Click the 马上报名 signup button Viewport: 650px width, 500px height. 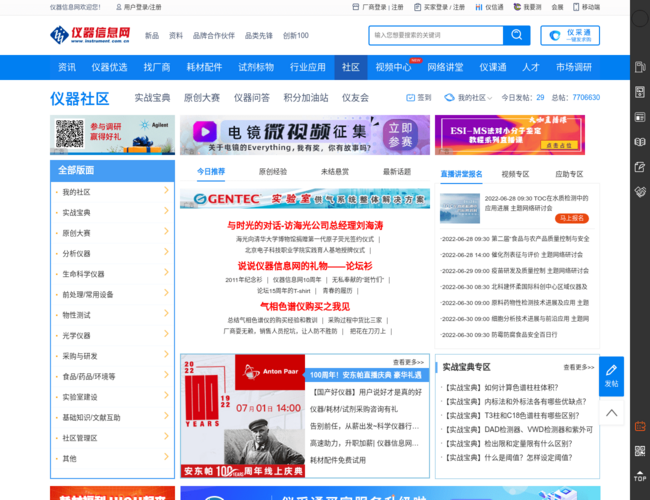tap(572, 217)
